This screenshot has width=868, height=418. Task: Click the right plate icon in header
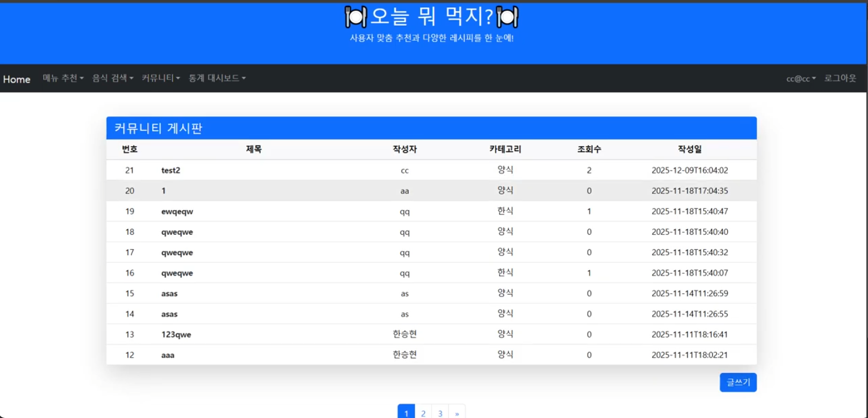(x=507, y=17)
